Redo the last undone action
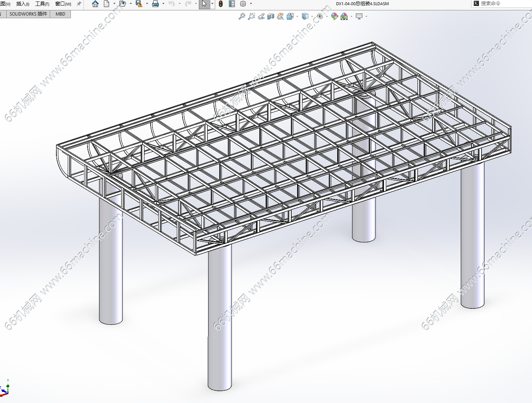 click(188, 4)
